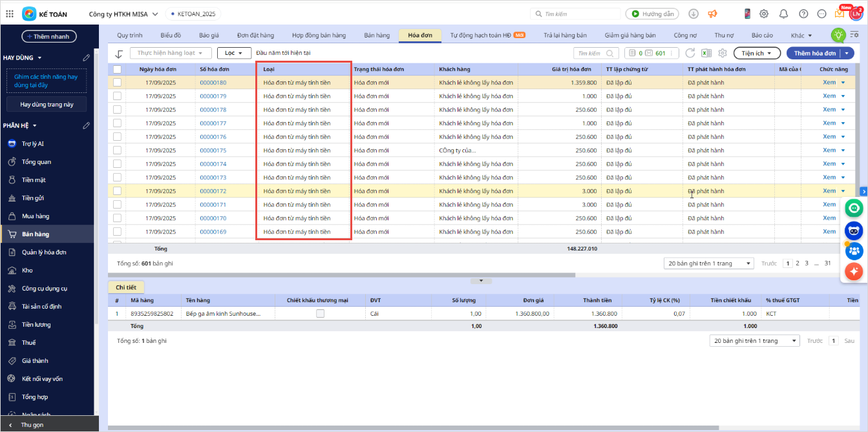
Task: Toggle the select-all checkbox in table header
Action: [117, 69]
